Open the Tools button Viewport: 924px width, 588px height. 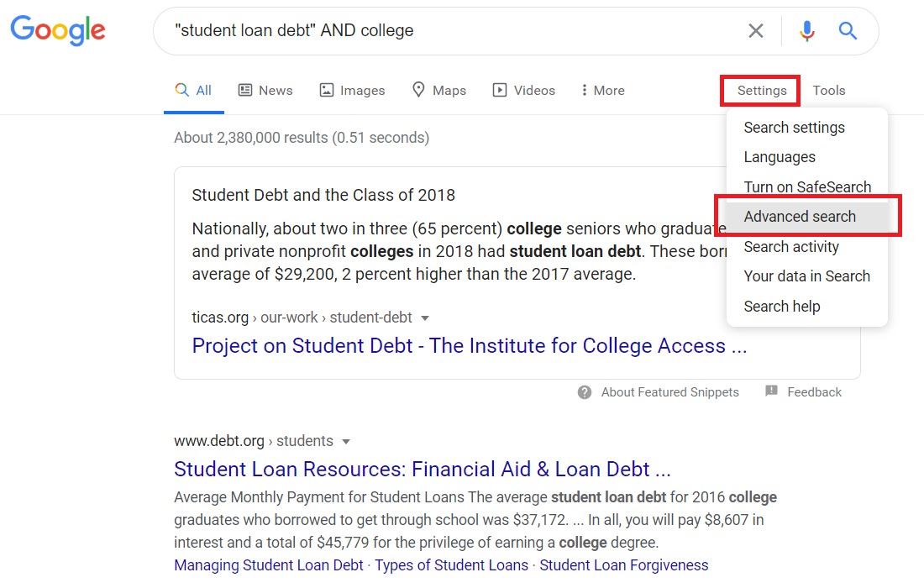(828, 90)
